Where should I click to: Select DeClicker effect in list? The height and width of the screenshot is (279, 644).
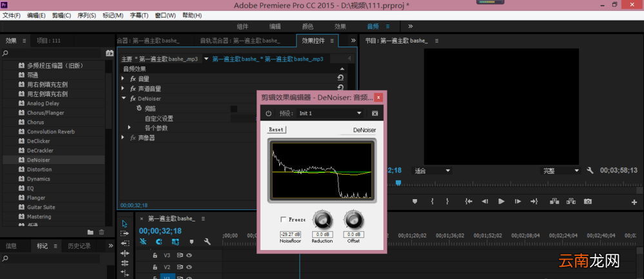click(39, 141)
